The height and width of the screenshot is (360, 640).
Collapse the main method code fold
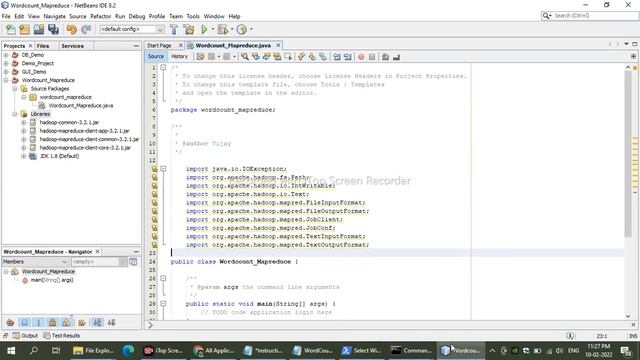point(163,304)
